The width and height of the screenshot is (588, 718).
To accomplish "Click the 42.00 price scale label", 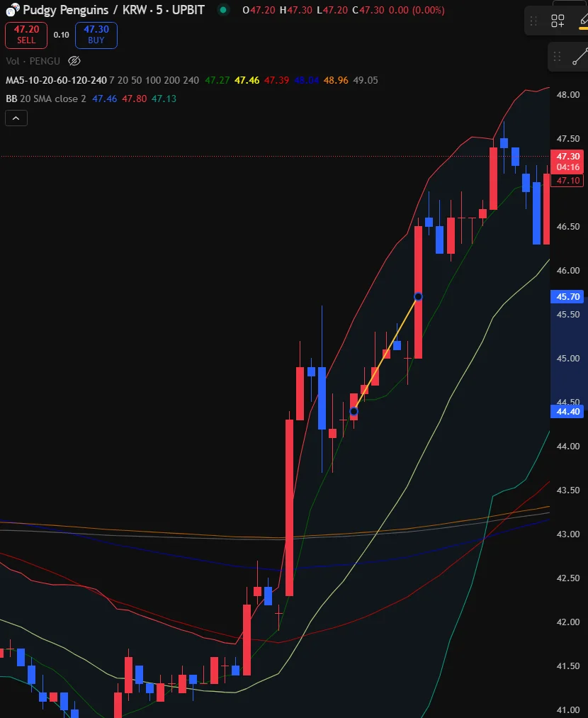I will [x=568, y=622].
